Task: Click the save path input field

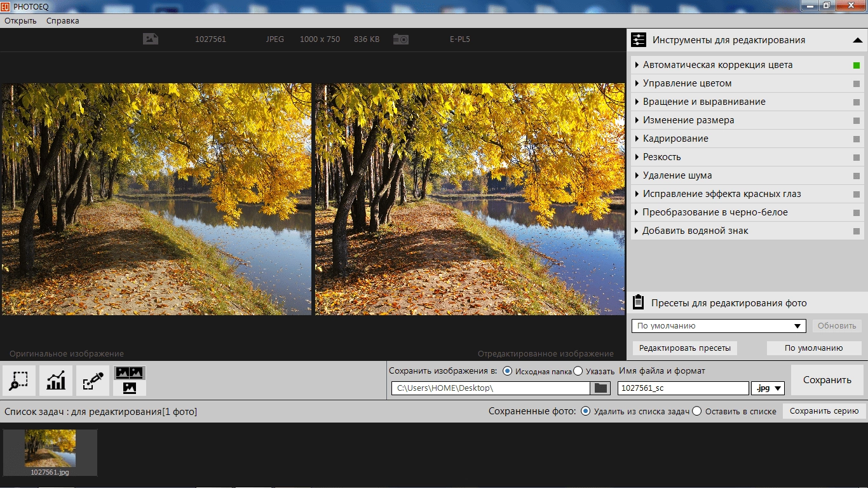Action: [491, 388]
